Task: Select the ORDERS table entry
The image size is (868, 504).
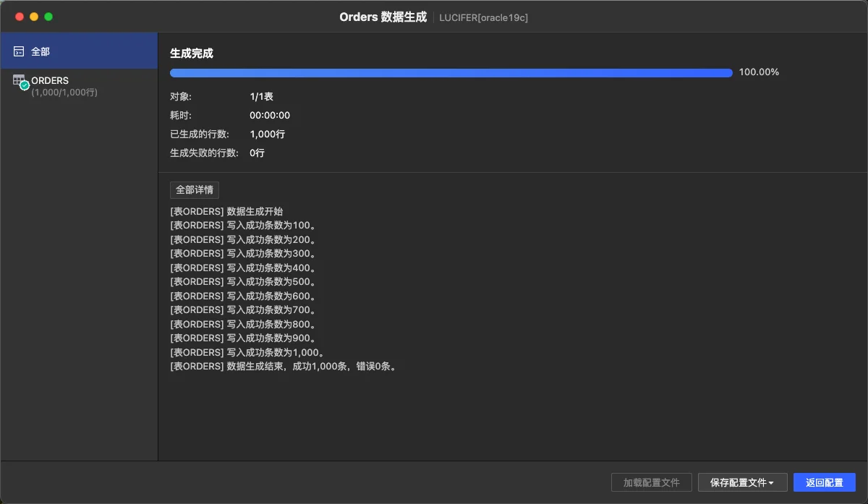Action: point(79,86)
